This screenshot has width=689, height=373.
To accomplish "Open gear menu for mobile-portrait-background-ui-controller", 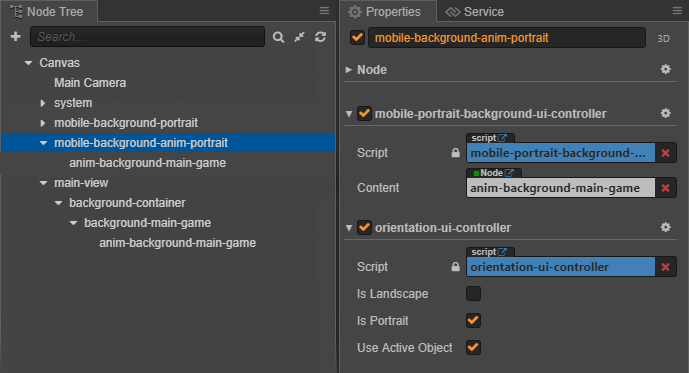I will tap(666, 113).
